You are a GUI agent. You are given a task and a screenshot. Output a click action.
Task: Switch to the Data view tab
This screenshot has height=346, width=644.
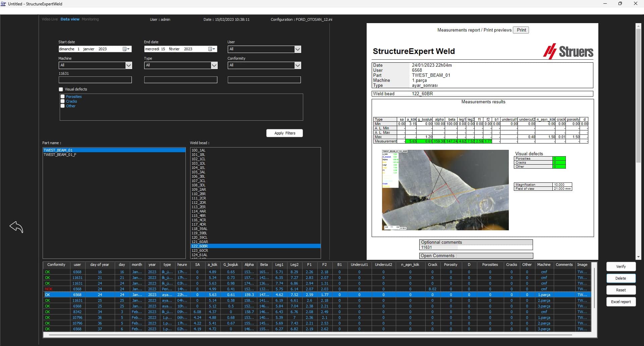(x=70, y=19)
